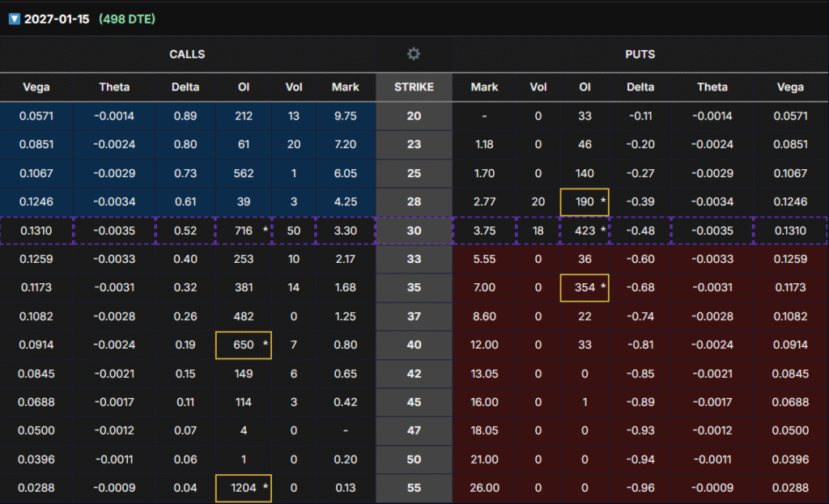Click the 423 put OI at strike 30
The width and height of the screenshot is (829, 504).
coord(585,231)
